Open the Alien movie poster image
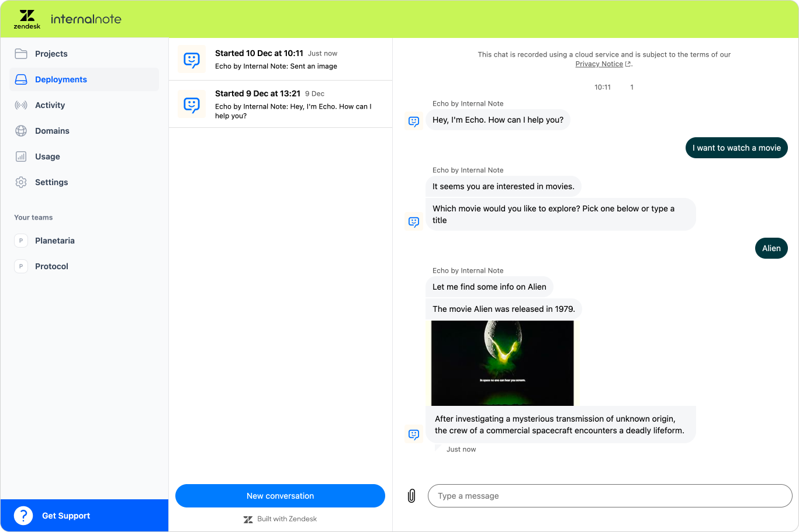The image size is (799, 532). click(x=502, y=363)
